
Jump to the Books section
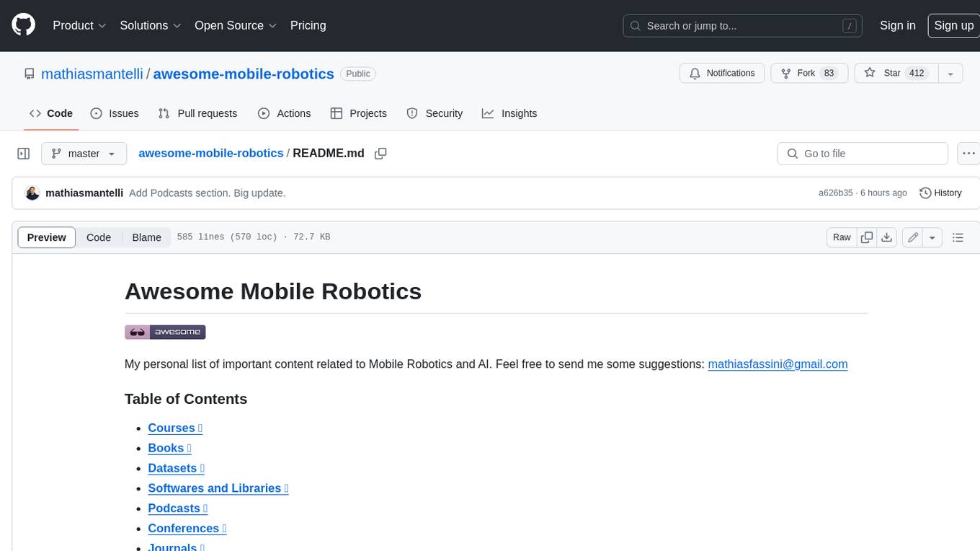tap(169, 448)
